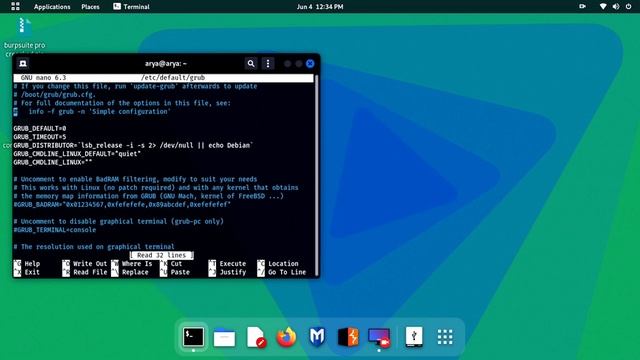Click the Where Is shortcut label
Screen dimensions: 640x360
click(137, 264)
